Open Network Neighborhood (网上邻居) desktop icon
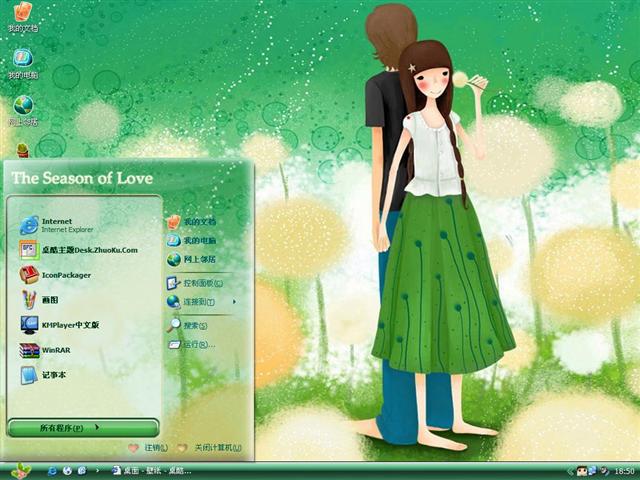This screenshot has height=480, width=640. click(23, 111)
